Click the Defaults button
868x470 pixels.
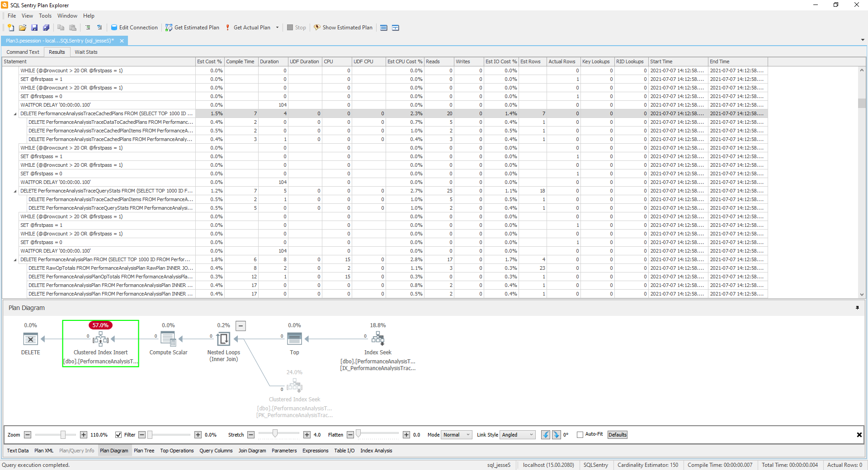point(617,435)
